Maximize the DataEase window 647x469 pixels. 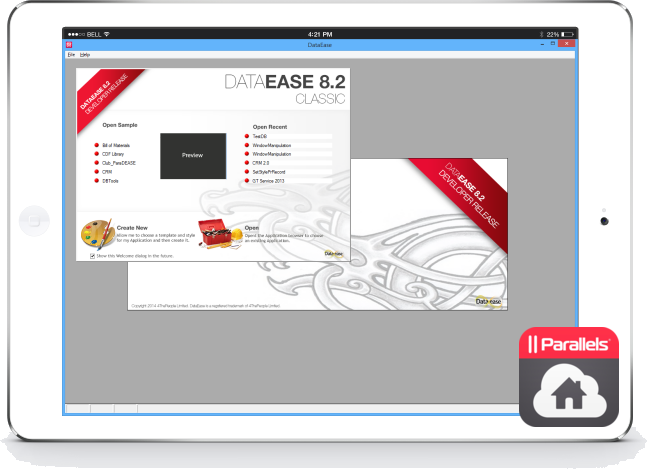click(x=553, y=44)
